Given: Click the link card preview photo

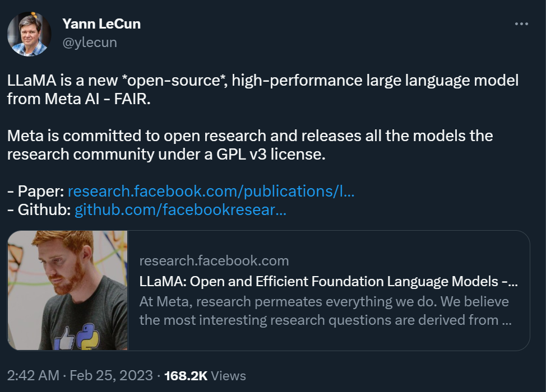Looking at the screenshot, I should (x=68, y=290).
